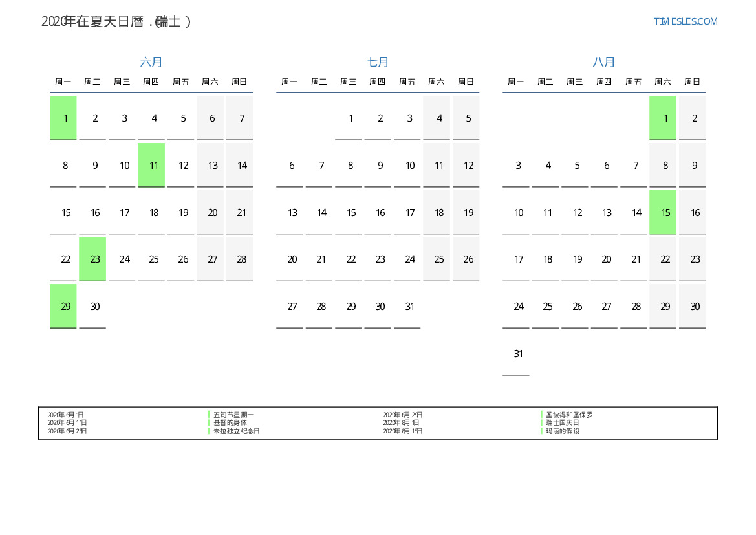This screenshot has width=756, height=535.
Task: Select August 1 Swiss National Day cell
Action: pyautogui.click(x=663, y=118)
